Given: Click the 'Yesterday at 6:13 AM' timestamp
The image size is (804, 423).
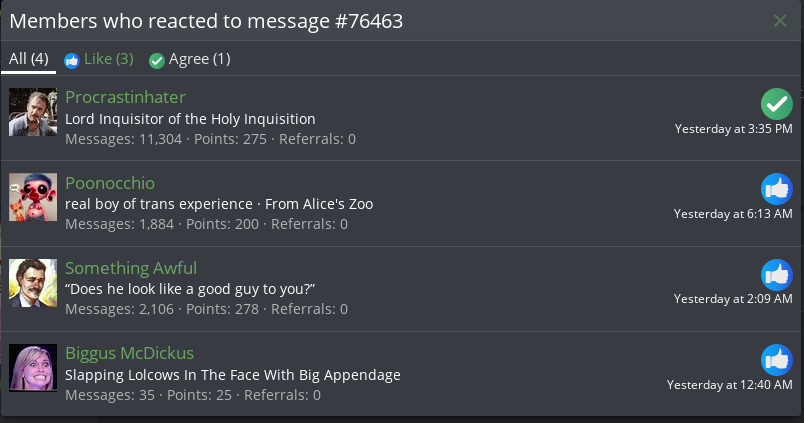Looking at the screenshot, I should (x=733, y=214).
